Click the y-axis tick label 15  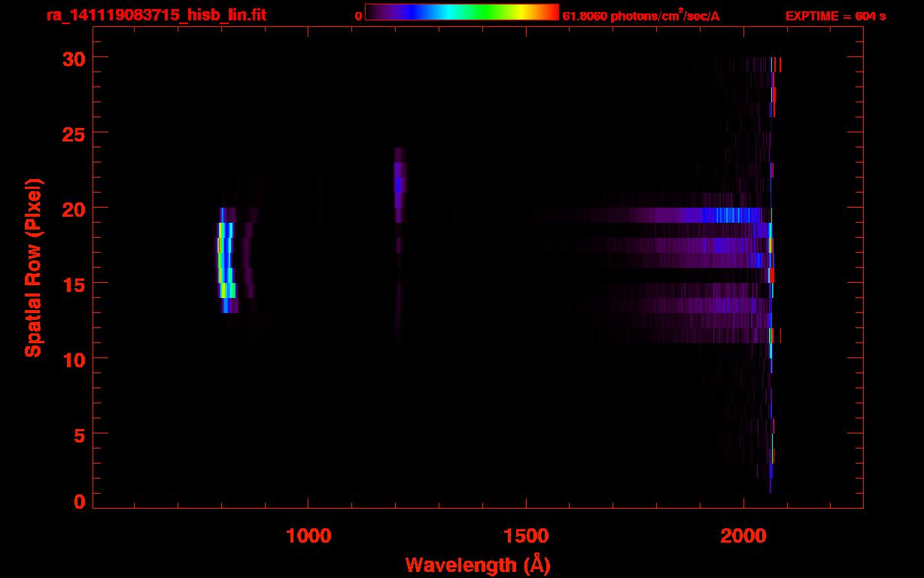[72, 284]
